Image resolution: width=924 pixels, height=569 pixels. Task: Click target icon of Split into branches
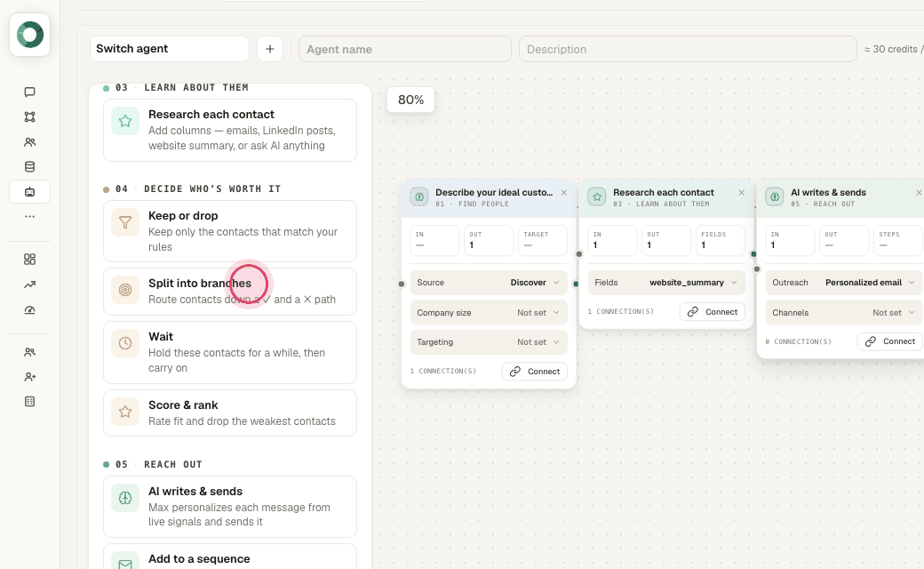pyautogui.click(x=125, y=290)
